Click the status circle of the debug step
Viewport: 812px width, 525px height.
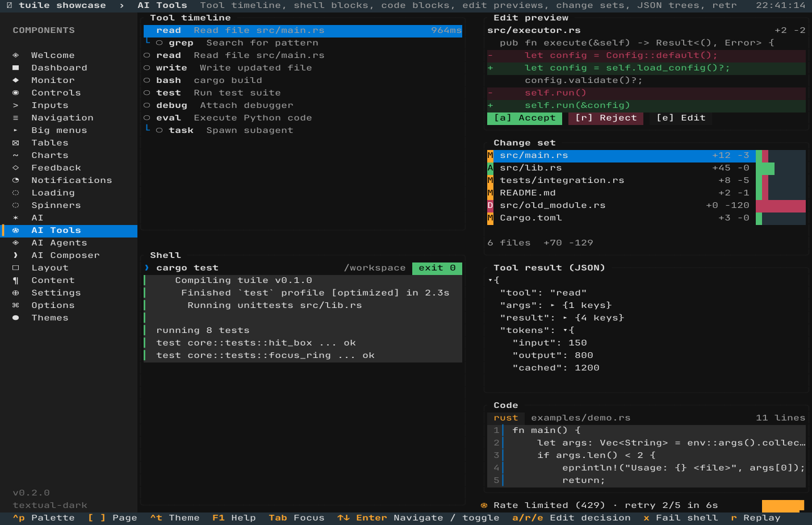coord(147,105)
